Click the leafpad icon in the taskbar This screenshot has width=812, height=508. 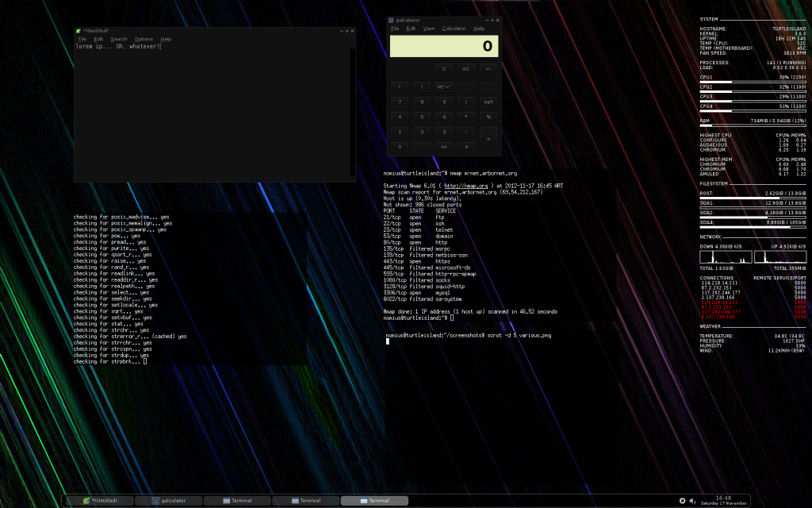click(x=87, y=501)
